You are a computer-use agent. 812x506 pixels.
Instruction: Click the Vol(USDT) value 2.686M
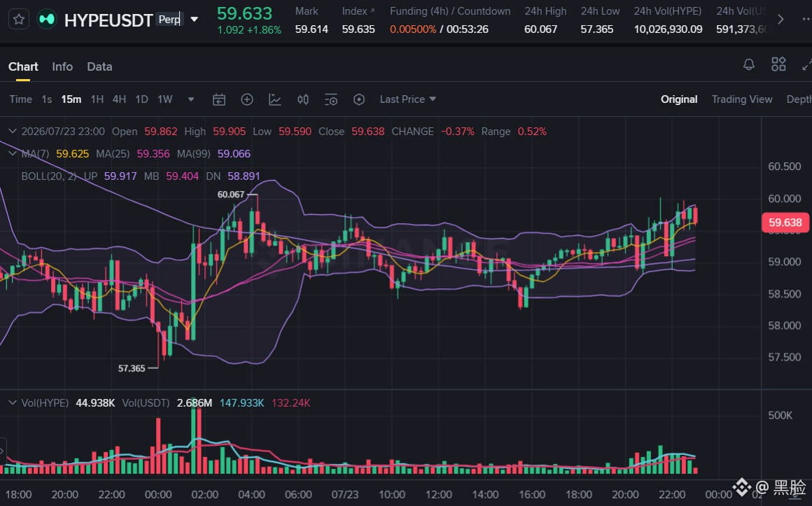coord(194,403)
